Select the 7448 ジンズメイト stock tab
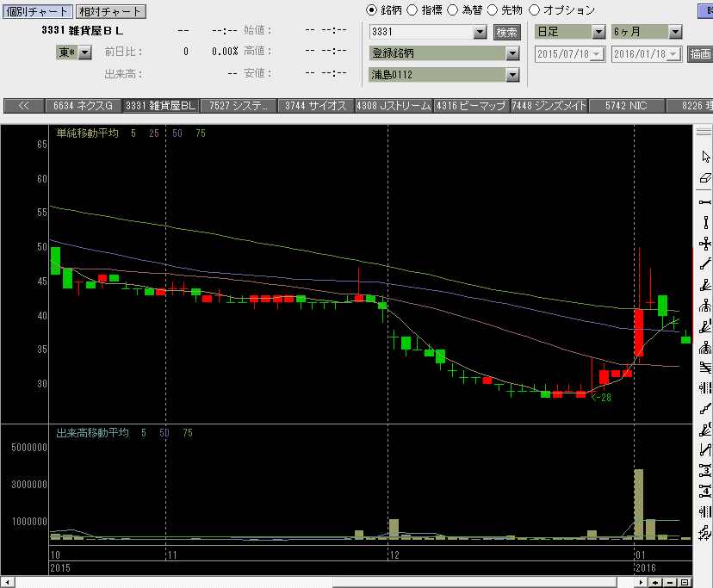The image size is (713, 588). [x=549, y=106]
